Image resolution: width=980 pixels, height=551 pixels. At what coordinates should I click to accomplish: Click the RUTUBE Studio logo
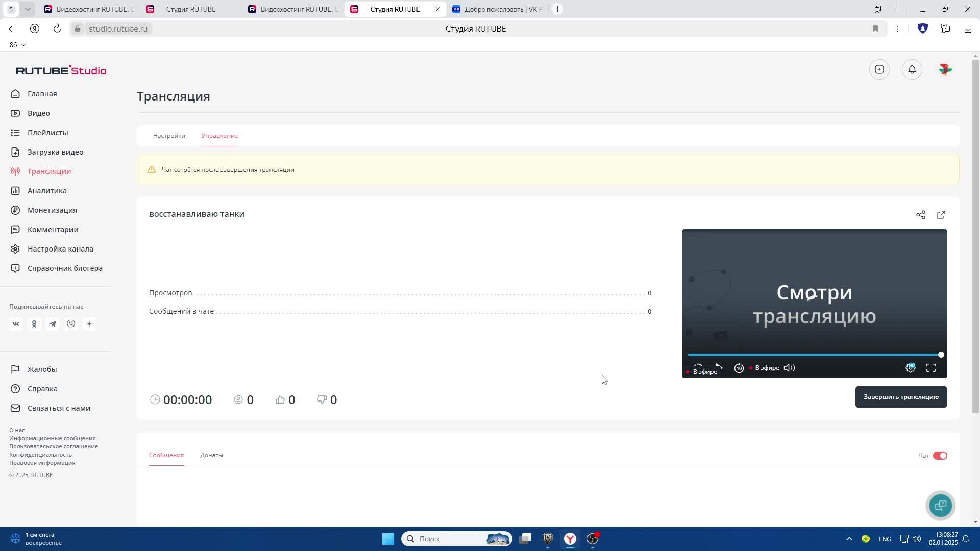click(x=61, y=70)
